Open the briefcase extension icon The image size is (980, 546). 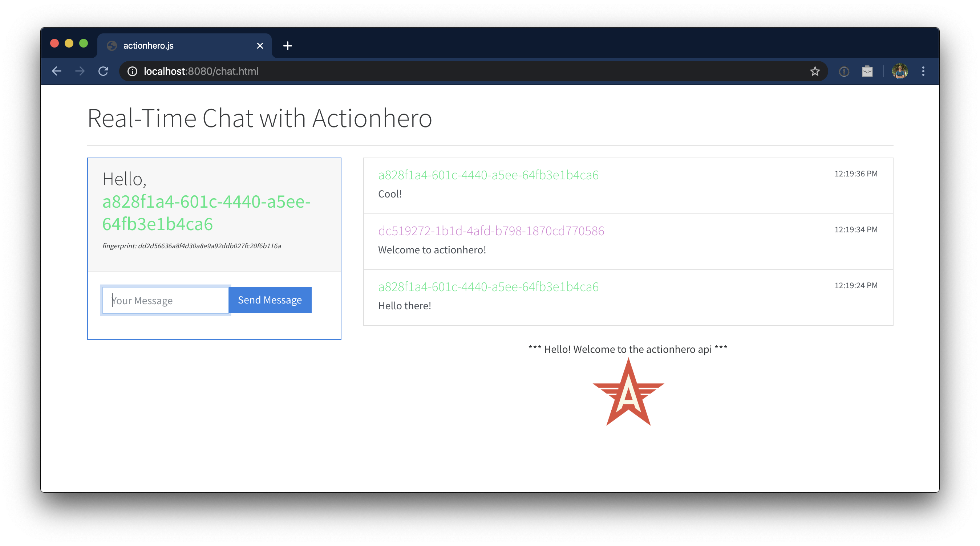click(x=867, y=71)
